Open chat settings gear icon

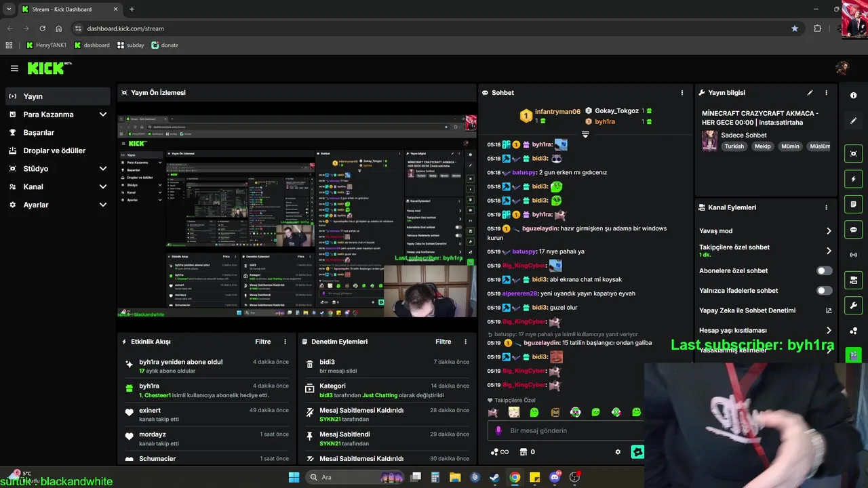(618, 452)
